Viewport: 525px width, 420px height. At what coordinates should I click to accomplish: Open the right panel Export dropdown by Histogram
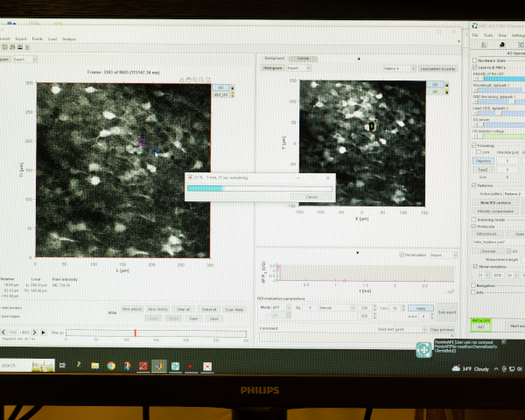coord(298,68)
